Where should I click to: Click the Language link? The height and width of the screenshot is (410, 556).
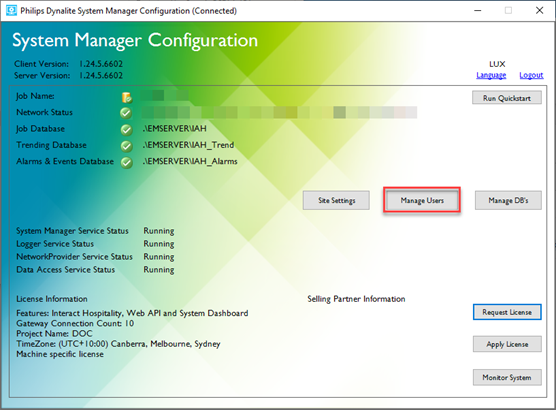pyautogui.click(x=491, y=75)
